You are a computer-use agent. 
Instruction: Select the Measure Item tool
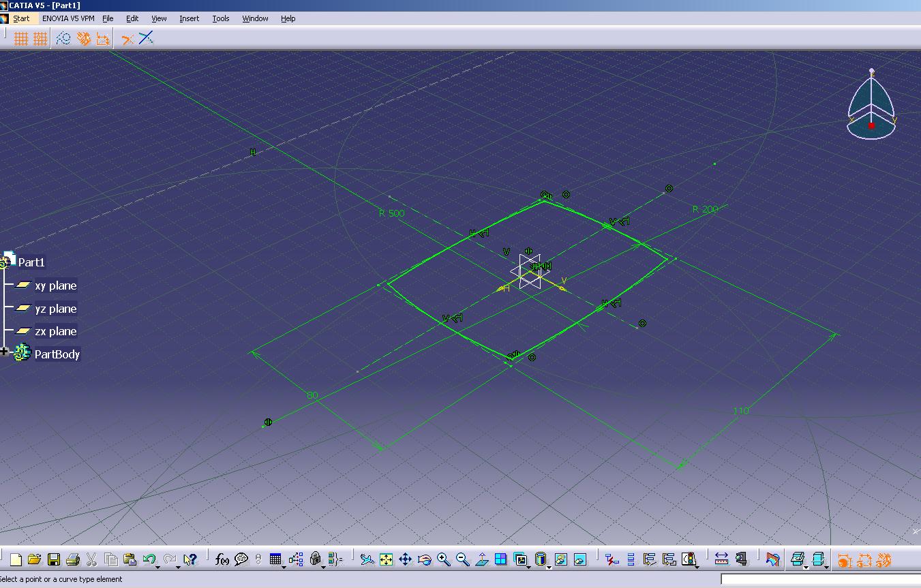(741, 559)
